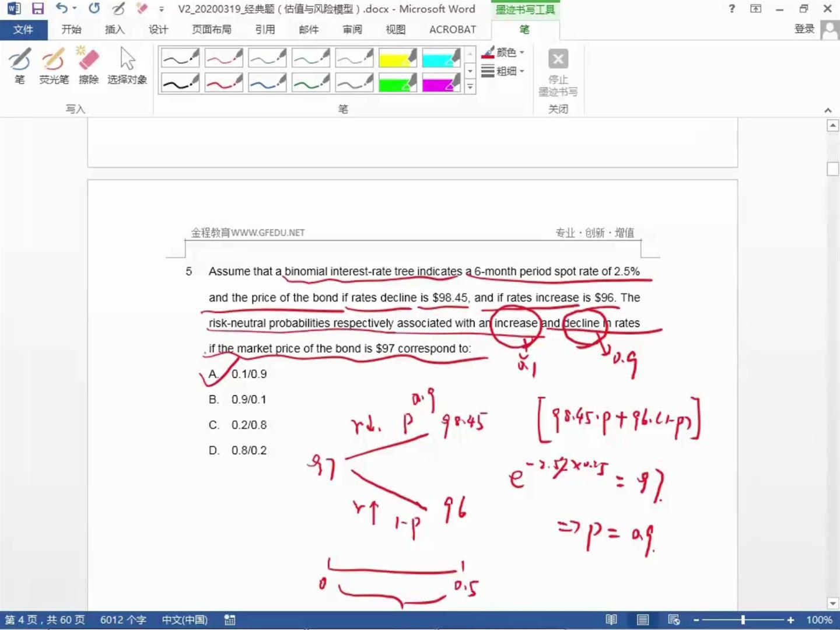Pick the magenta highlighter swatch
840x630 pixels.
tap(441, 83)
